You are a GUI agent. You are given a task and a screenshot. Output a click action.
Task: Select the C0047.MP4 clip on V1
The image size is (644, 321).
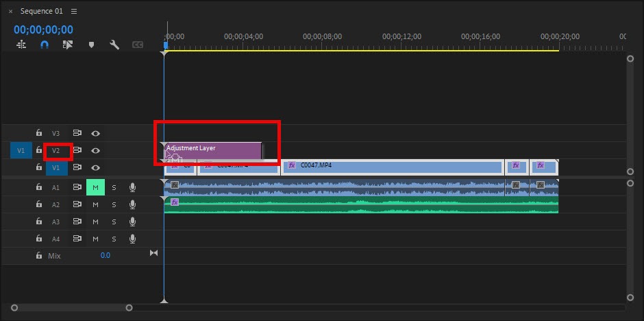[x=392, y=167]
